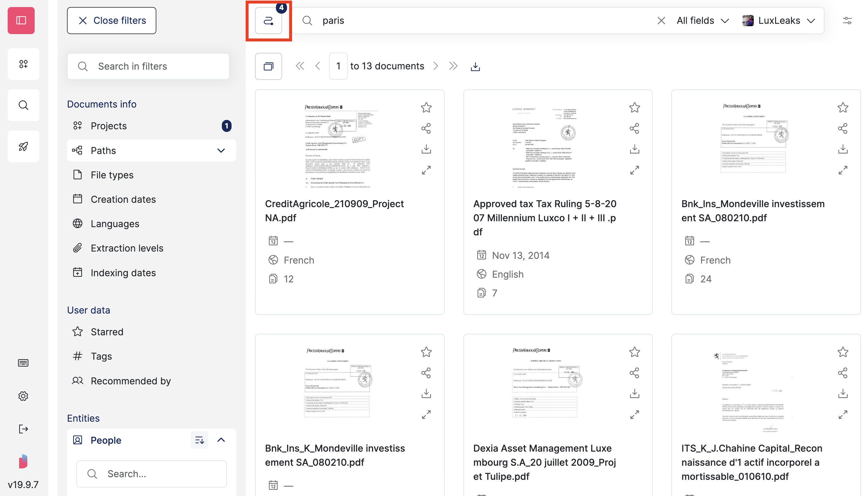Image resolution: width=868 pixels, height=496 pixels.
Task: Click the Search in filters input field
Action: tap(148, 66)
